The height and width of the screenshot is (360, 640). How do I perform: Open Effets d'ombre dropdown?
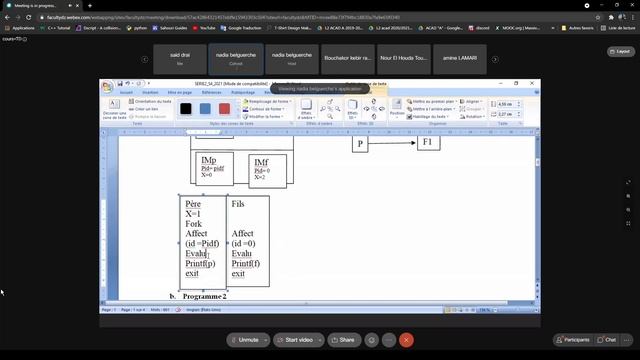pyautogui.click(x=306, y=109)
